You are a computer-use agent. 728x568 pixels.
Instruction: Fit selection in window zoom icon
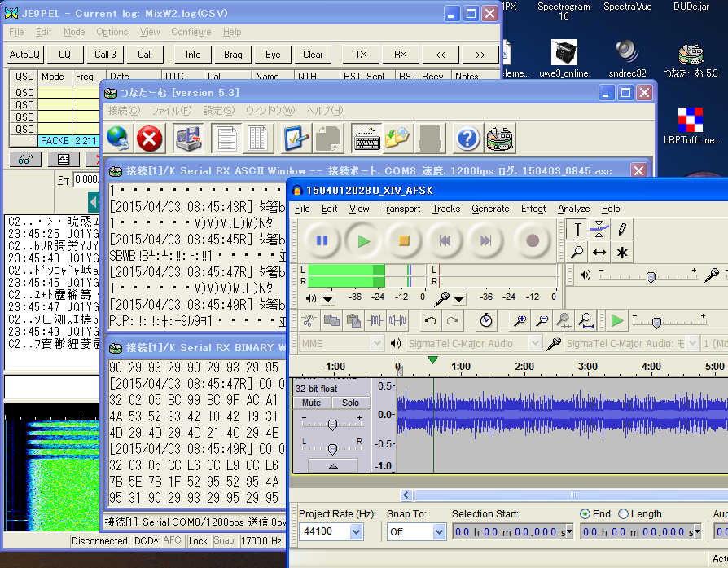point(564,320)
